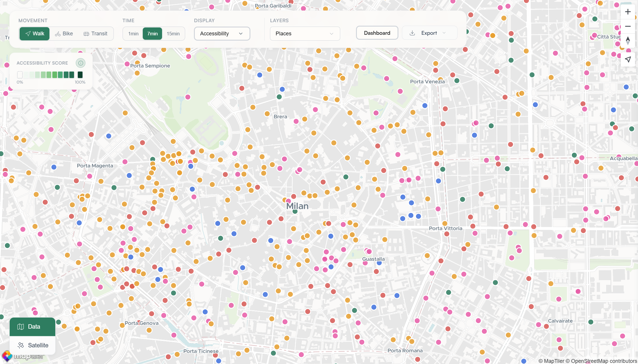Open the OpenStreetMap contributors attribution link
Screen dimensions: 638x364
click(x=603, y=361)
